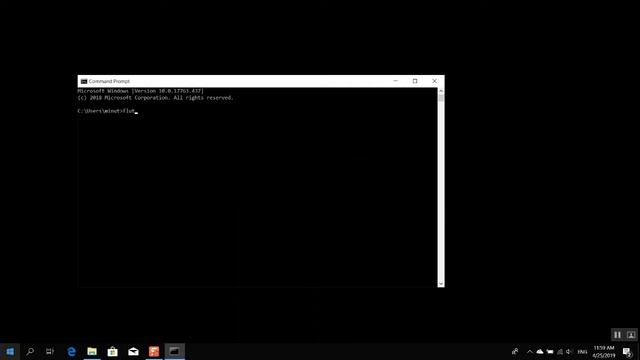Viewport: 640px width, 360px height.
Task: Click the battery tray icon
Action: tap(550, 351)
